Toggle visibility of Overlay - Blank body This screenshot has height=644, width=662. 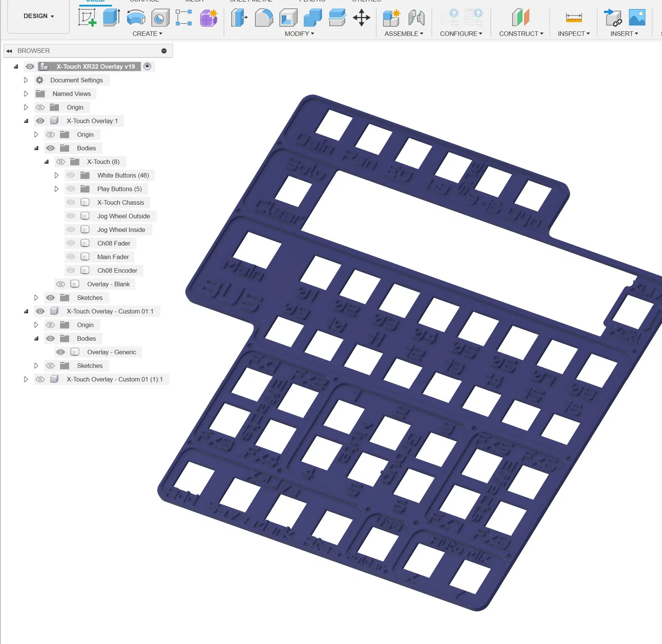pyautogui.click(x=60, y=284)
